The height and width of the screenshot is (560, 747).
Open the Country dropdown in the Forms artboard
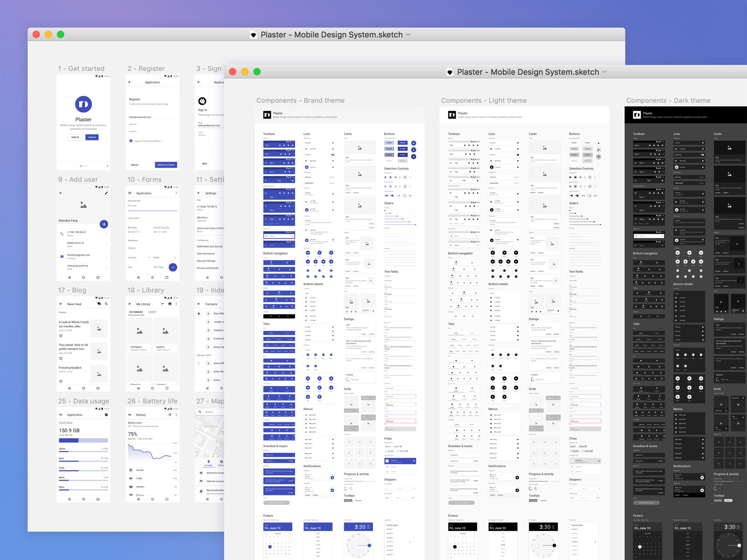tap(149, 258)
